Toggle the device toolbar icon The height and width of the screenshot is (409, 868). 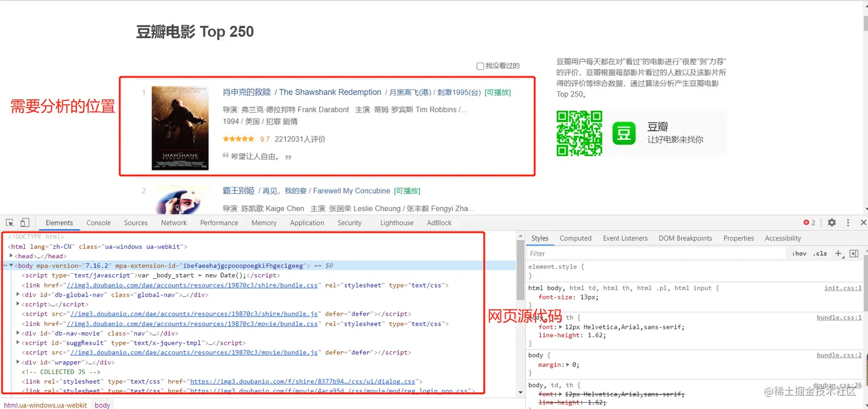25,223
